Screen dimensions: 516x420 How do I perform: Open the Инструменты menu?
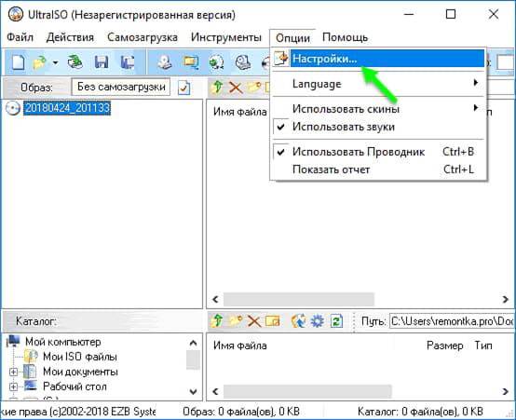[x=226, y=37]
